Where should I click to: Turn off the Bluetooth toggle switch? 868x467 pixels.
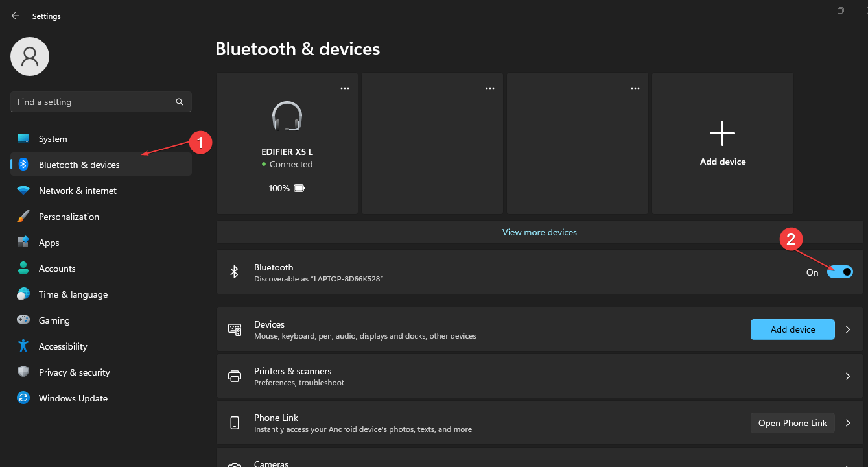[840, 272]
